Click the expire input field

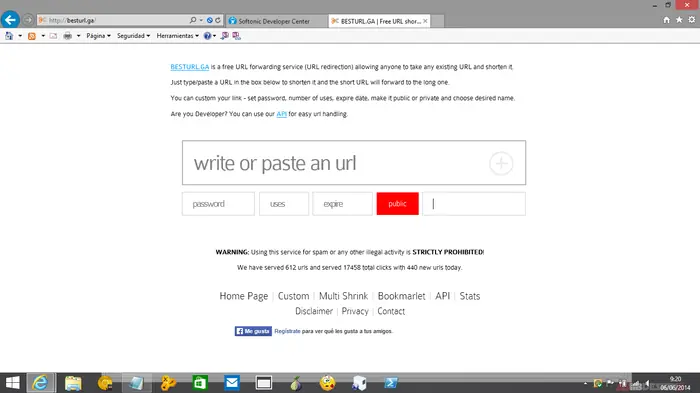[x=342, y=204]
